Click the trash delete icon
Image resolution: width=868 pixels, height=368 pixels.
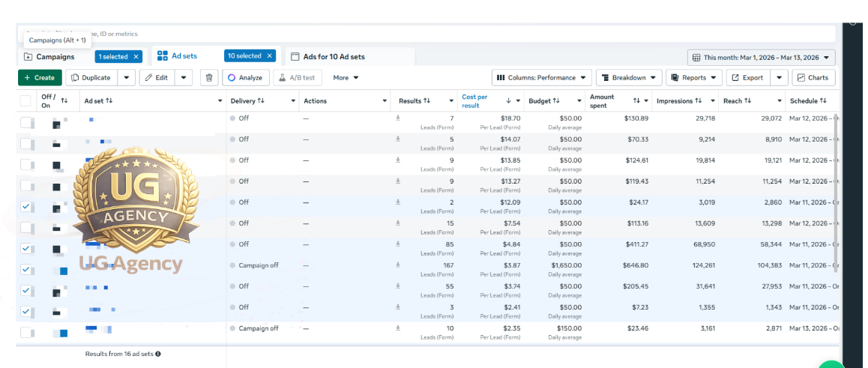[208, 77]
